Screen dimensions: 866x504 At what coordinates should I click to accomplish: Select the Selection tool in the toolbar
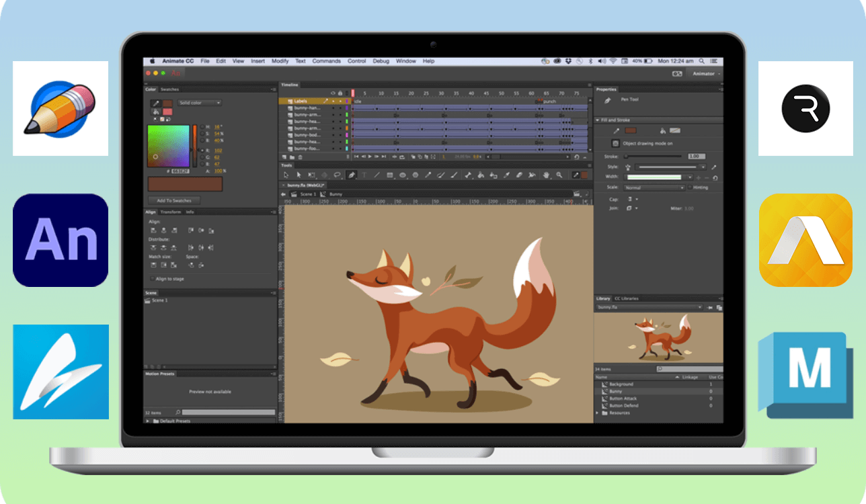tap(286, 175)
